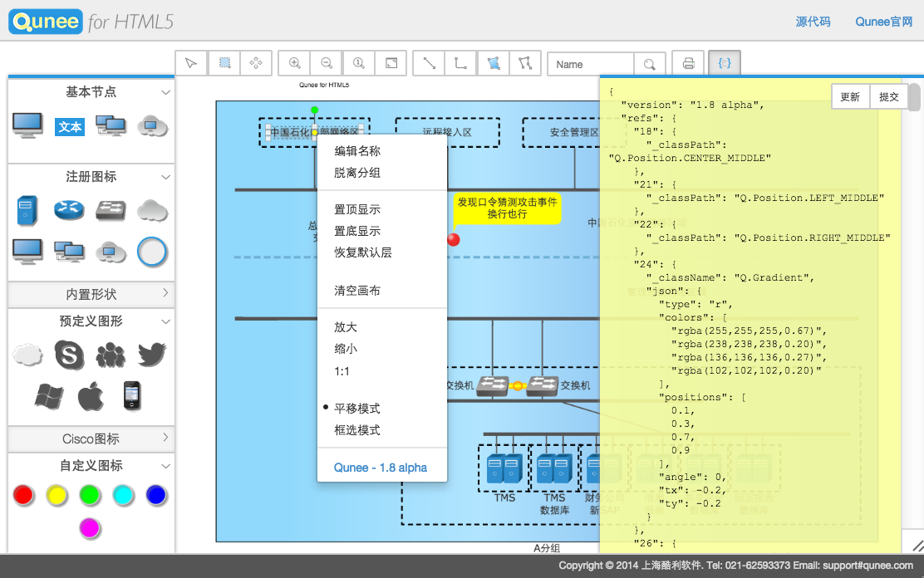Pick the gray switch icon in 注册图标

point(111,210)
